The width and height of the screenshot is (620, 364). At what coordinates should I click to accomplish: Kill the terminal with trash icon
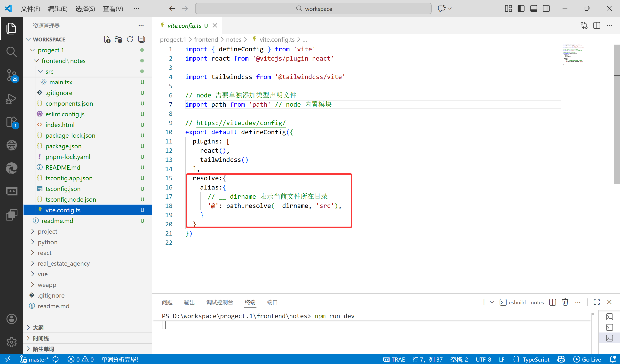click(565, 302)
